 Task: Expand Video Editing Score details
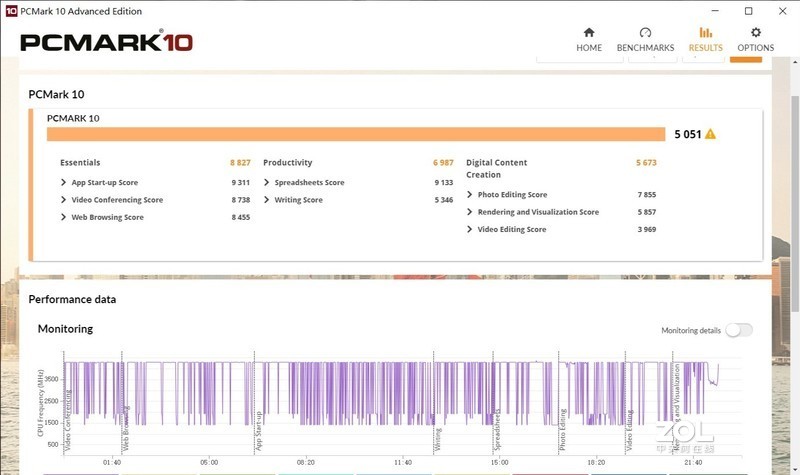[469, 229]
